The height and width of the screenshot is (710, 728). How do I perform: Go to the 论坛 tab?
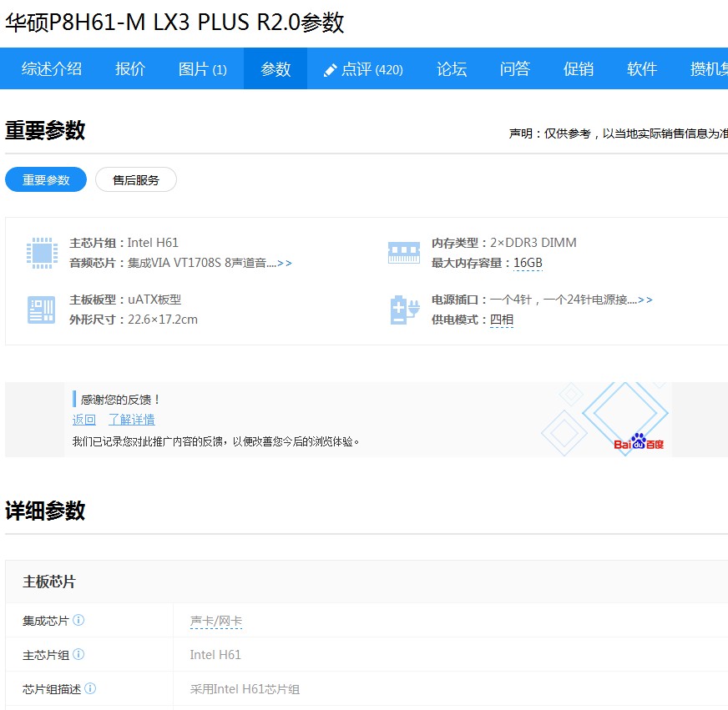452,68
